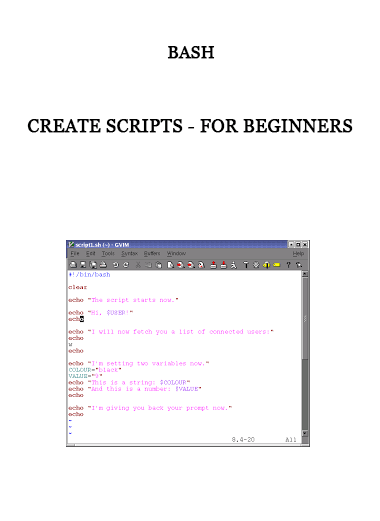This screenshot has height=521, width=380.
Task: Click the "I'm setting two variables now." line
Action: coord(139,364)
